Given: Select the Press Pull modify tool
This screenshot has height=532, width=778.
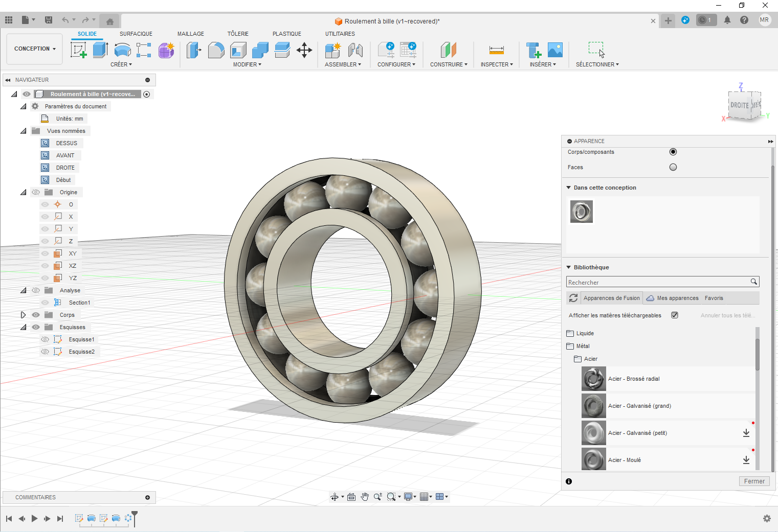Looking at the screenshot, I should (194, 50).
